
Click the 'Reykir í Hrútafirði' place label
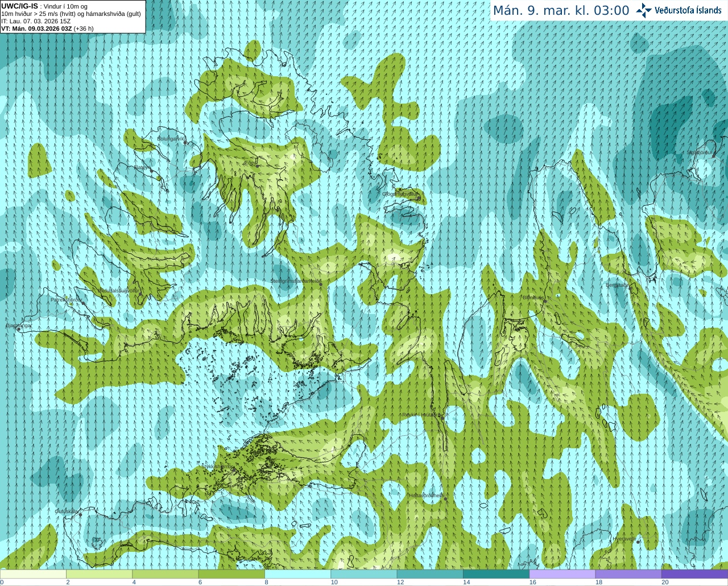[422, 415]
